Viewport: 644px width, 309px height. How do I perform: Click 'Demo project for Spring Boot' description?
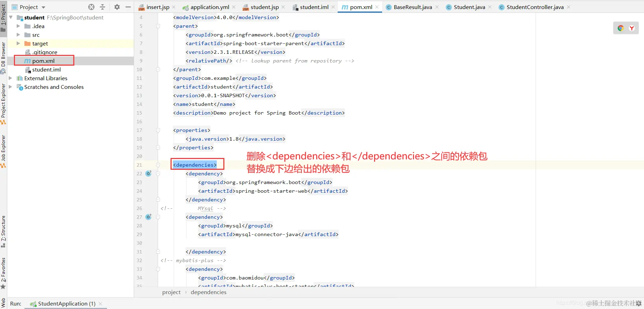click(257, 113)
